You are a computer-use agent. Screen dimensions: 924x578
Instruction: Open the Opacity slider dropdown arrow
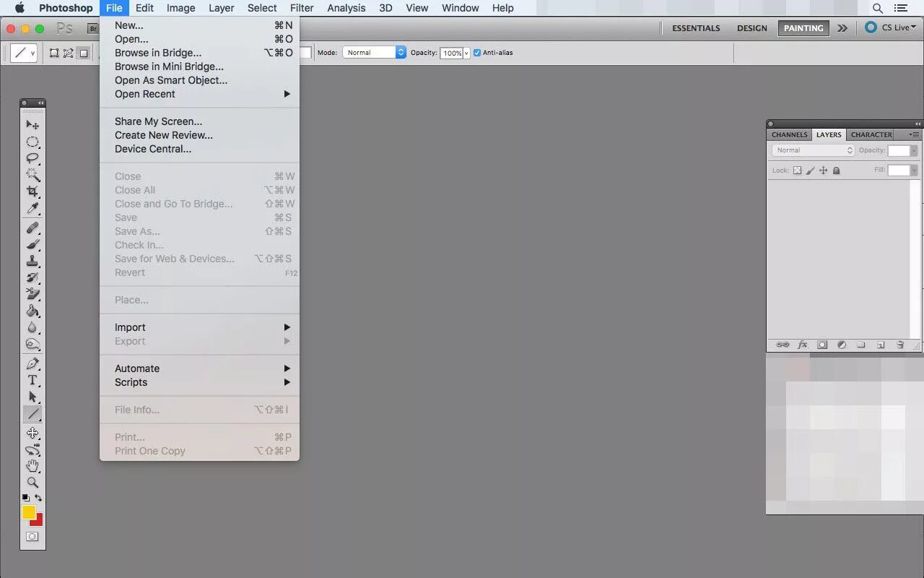466,53
